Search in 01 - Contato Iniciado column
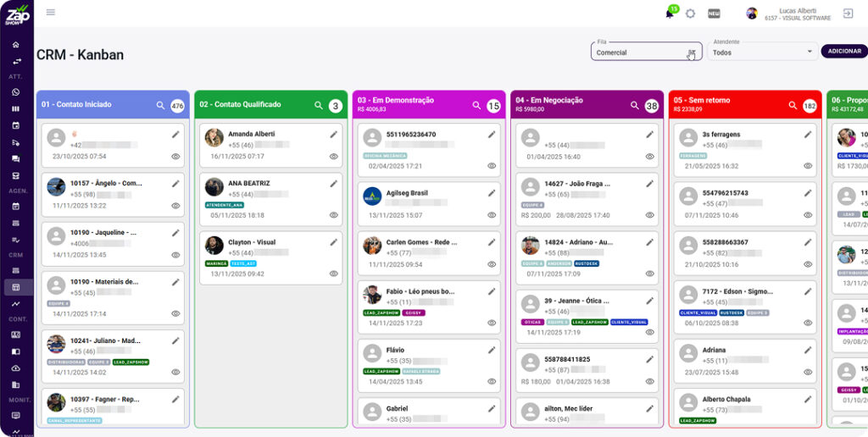The image size is (868, 437). pos(160,106)
